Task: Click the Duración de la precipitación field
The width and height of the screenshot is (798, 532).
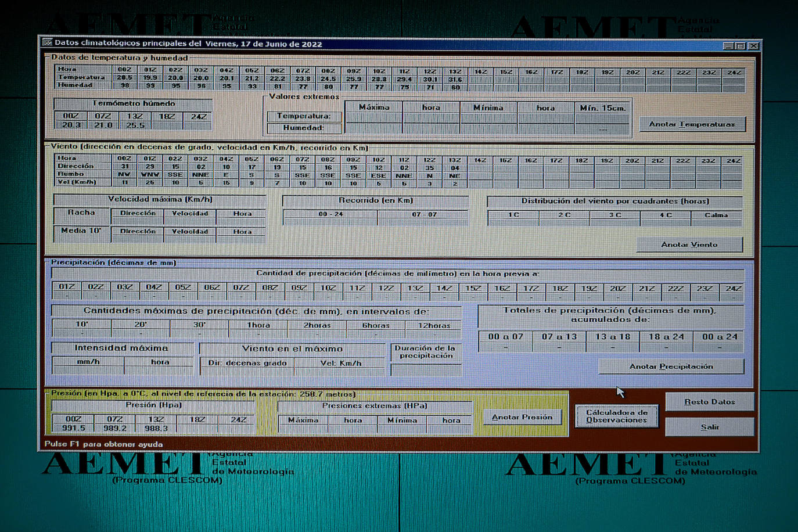Action: (426, 369)
